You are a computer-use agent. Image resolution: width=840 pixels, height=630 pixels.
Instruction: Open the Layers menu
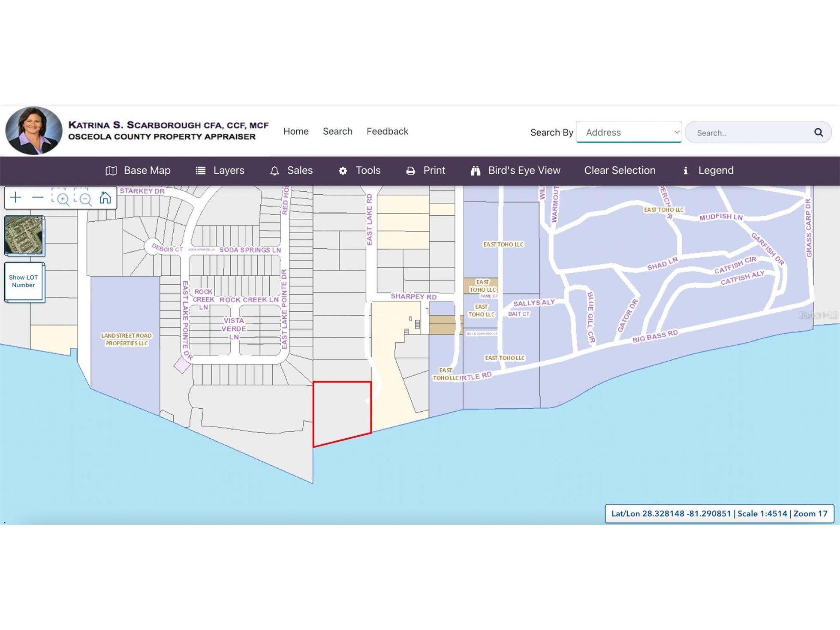coord(220,171)
